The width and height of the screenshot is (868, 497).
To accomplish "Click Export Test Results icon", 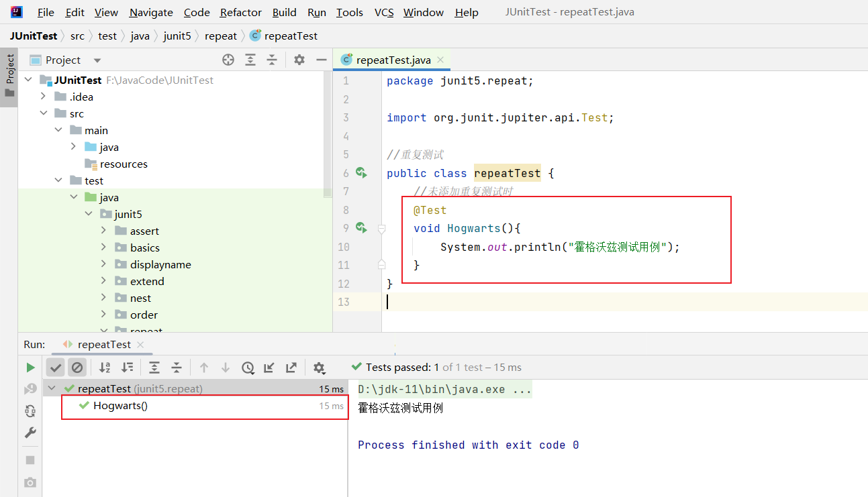I will pos(291,368).
